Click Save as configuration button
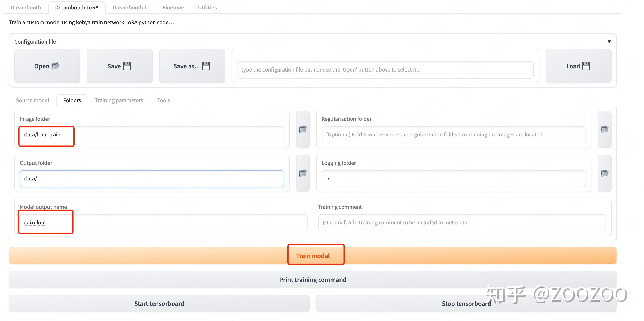The height and width of the screenshot is (321, 644). coord(192,66)
